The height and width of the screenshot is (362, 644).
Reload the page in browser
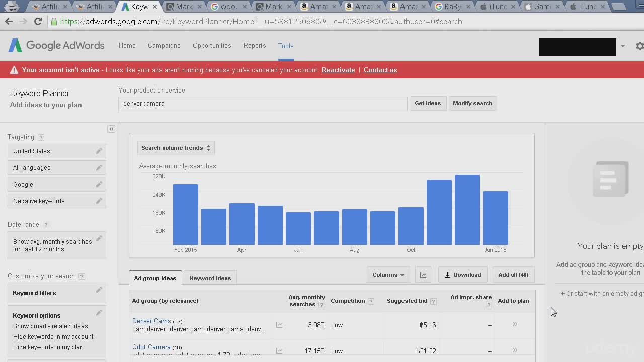coord(38,22)
